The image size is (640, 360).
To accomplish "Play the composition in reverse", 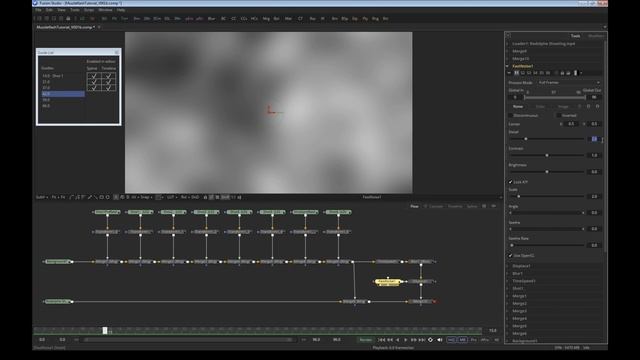I will [x=398, y=340].
